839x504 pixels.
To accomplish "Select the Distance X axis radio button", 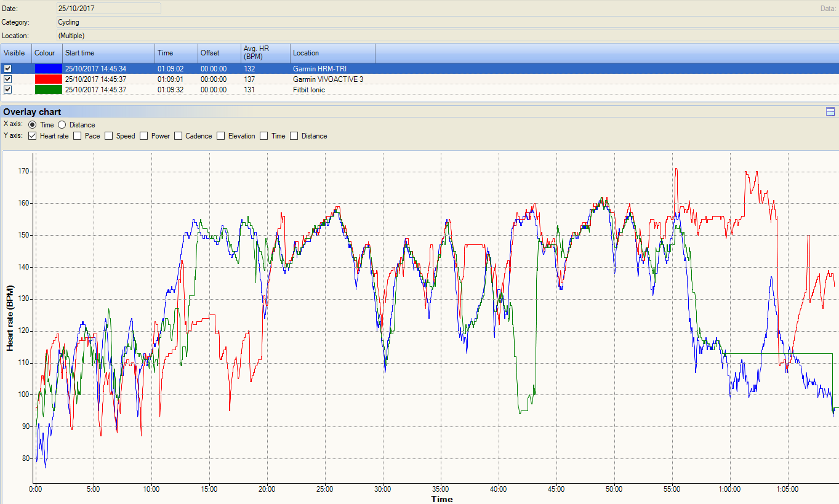I will click(x=62, y=125).
